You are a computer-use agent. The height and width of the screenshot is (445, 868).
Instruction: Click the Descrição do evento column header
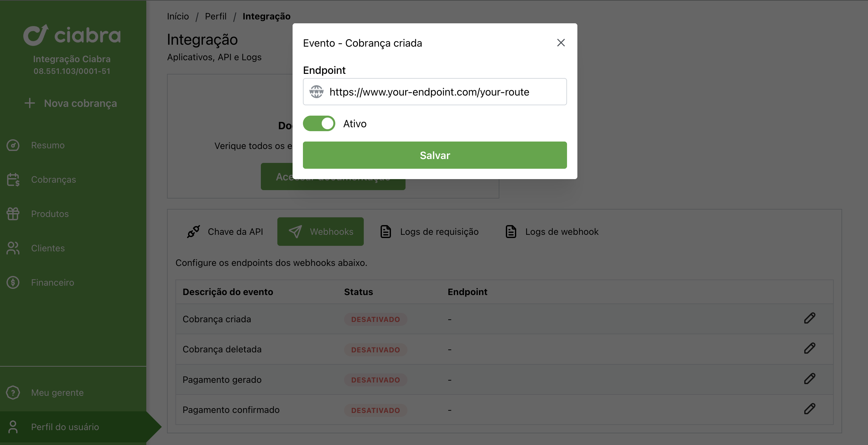pos(228,291)
